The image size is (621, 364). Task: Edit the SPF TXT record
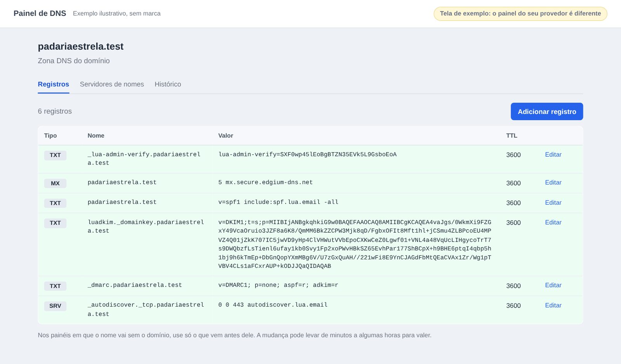553,203
